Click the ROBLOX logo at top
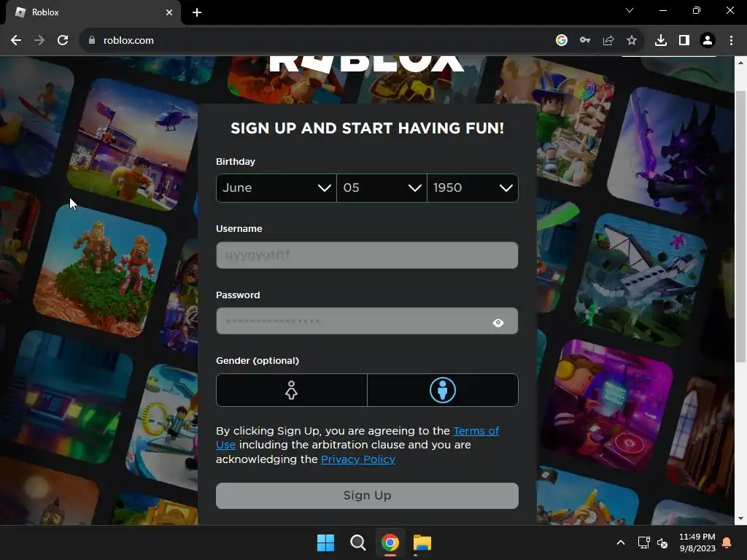Image resolution: width=747 pixels, height=560 pixels. click(x=367, y=64)
